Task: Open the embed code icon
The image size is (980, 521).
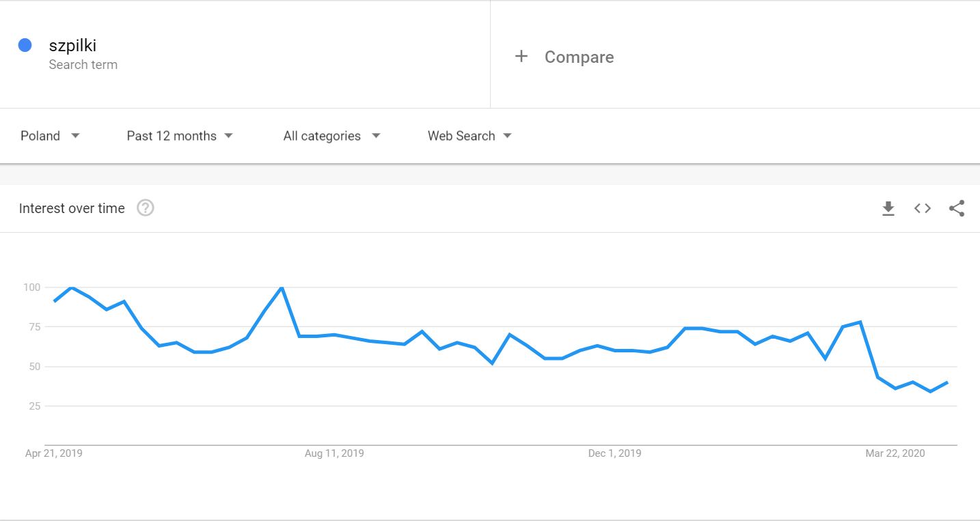Action: 923,208
